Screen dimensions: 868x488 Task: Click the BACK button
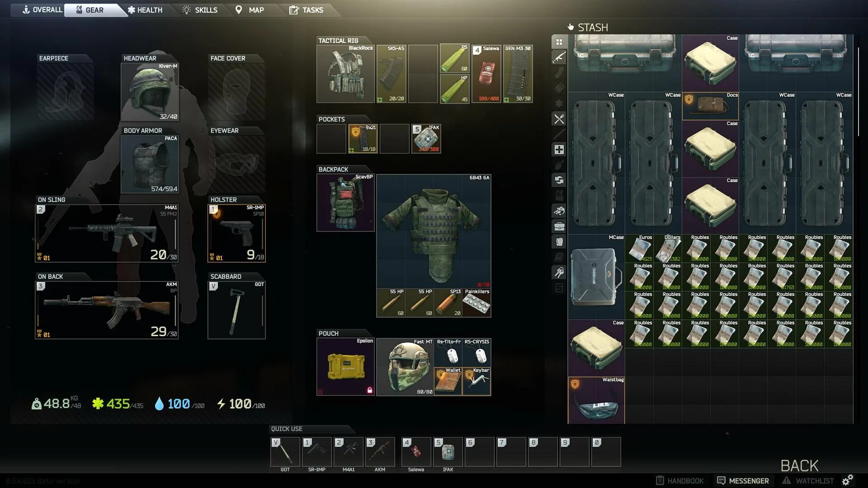(799, 465)
